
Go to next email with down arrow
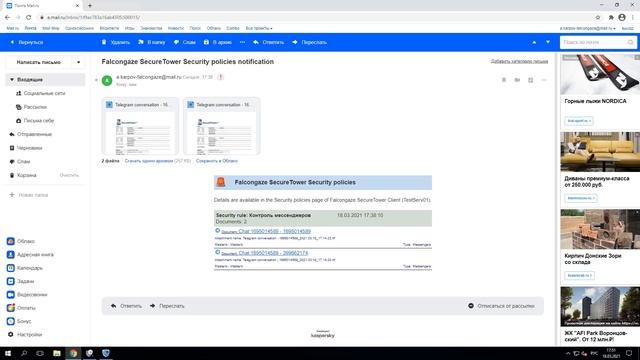tap(548, 42)
